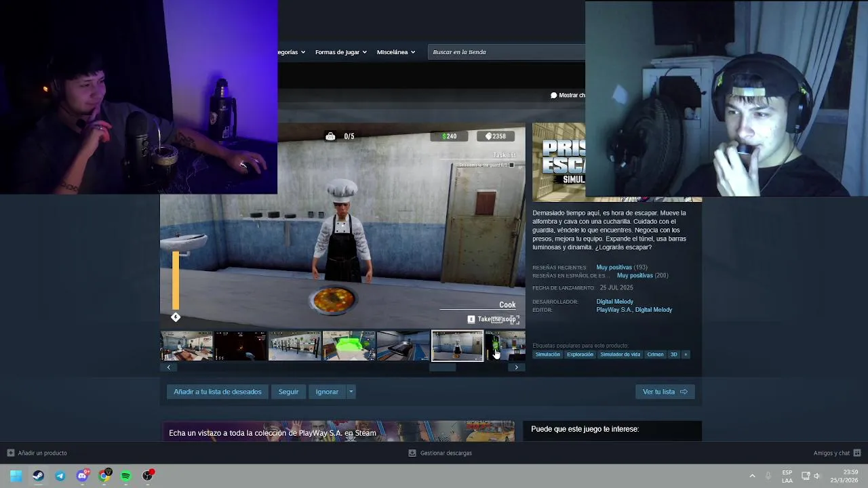Show hidden system tray icons

tap(752, 476)
